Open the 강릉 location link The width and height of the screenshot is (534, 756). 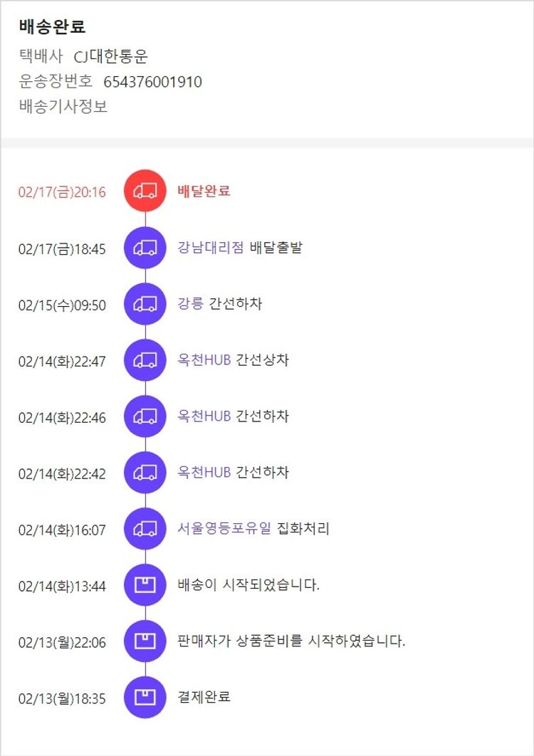point(190,304)
